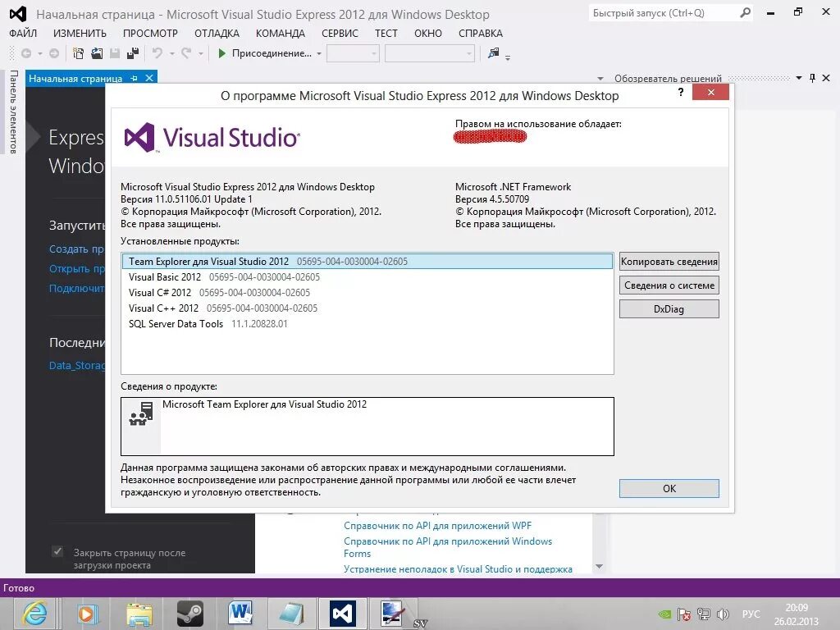Screen dimensions: 840x630
Task: Click the Navigate Backward arrow icon
Action: click(25, 53)
